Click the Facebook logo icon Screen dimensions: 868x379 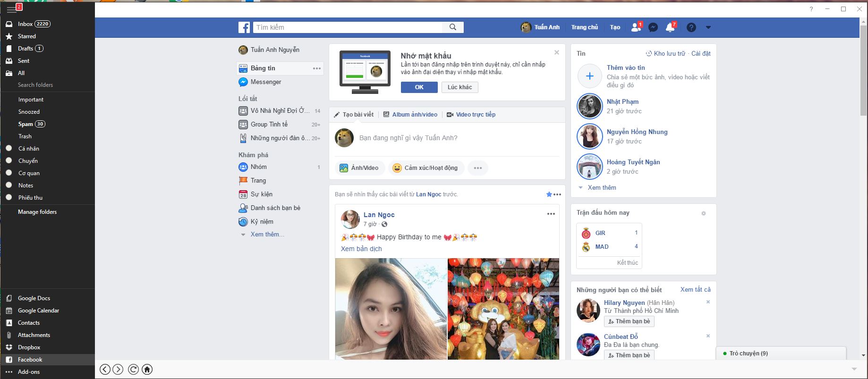(244, 27)
